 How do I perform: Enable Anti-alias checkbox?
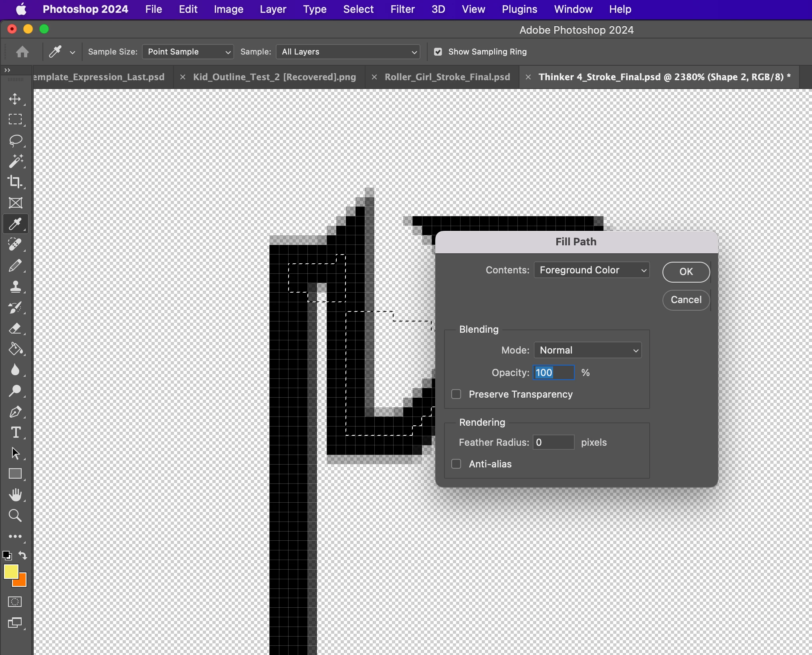456,464
